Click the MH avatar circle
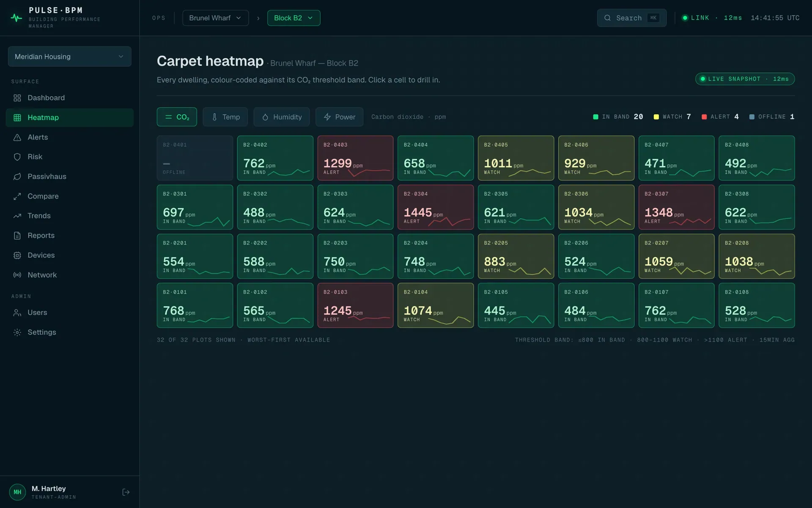Viewport: 812px width, 508px height. 17,492
